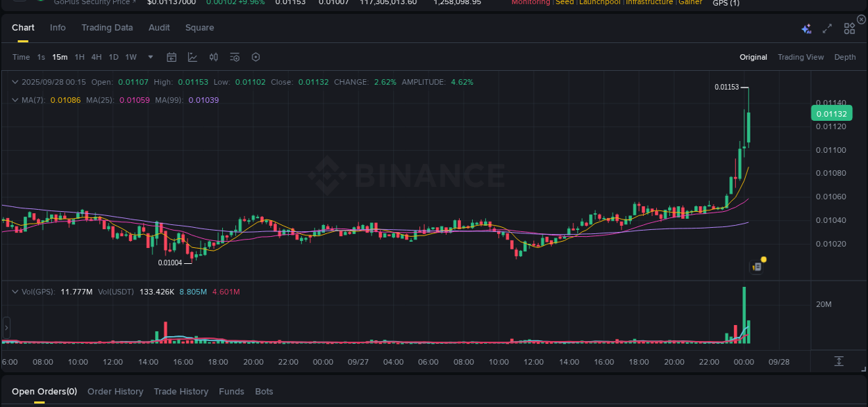
Task: Switch chart to Trading View mode
Action: [x=800, y=57]
